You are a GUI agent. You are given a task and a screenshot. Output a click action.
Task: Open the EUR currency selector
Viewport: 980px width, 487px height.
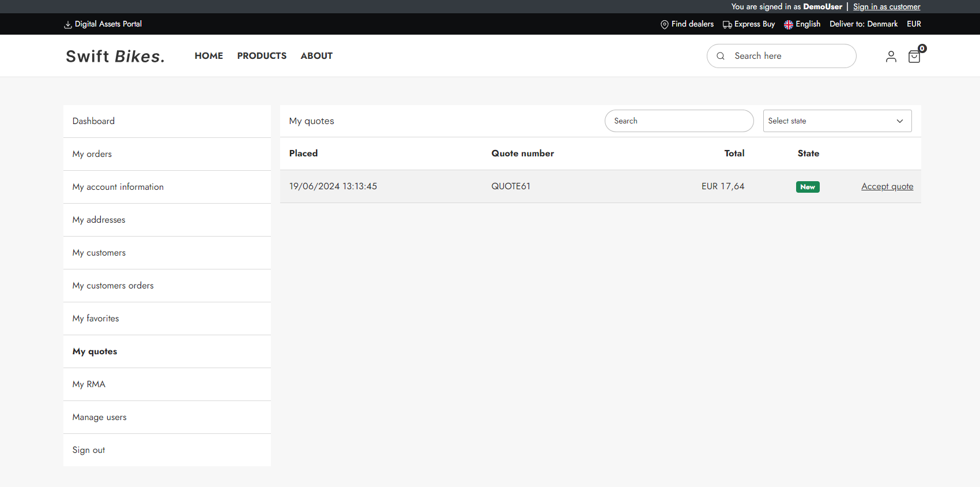click(914, 24)
